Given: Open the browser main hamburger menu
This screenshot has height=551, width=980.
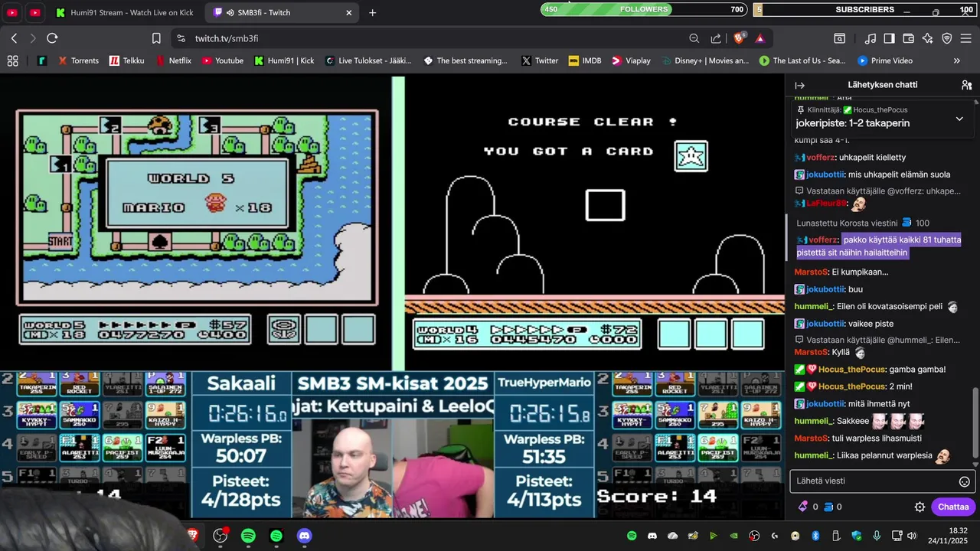Looking at the screenshot, I should [966, 38].
